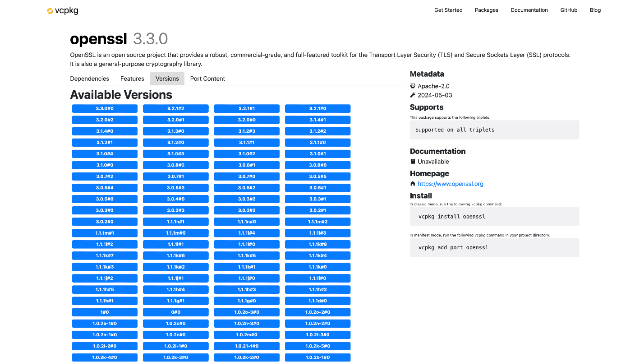The height and width of the screenshot is (362, 644).
Task: Choose version 3.2.1#1
Action: coord(247,109)
